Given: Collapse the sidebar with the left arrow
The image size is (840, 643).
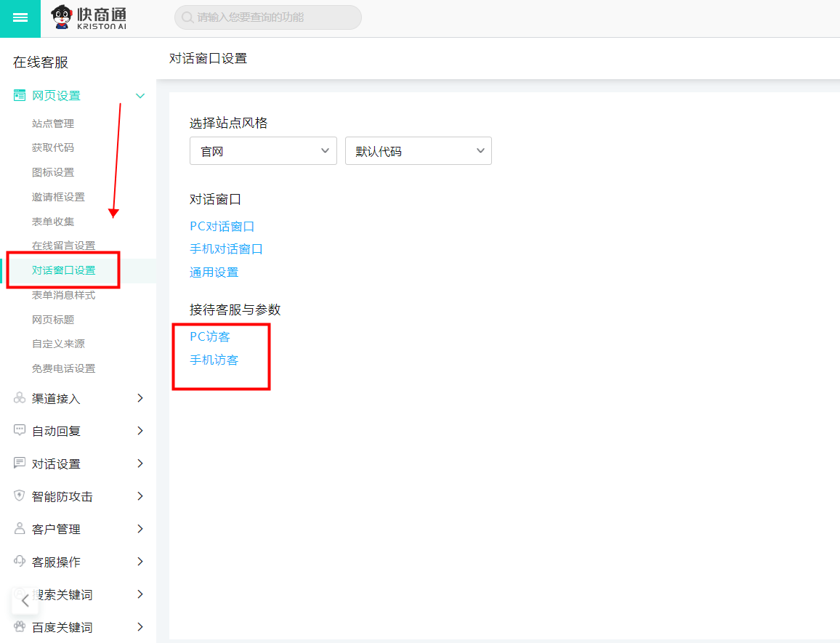Looking at the screenshot, I should pyautogui.click(x=25, y=600).
